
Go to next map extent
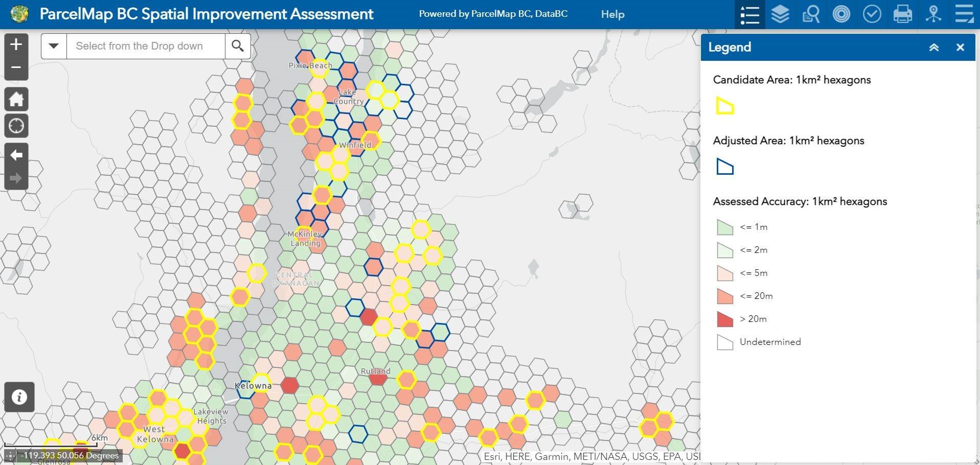click(16, 178)
